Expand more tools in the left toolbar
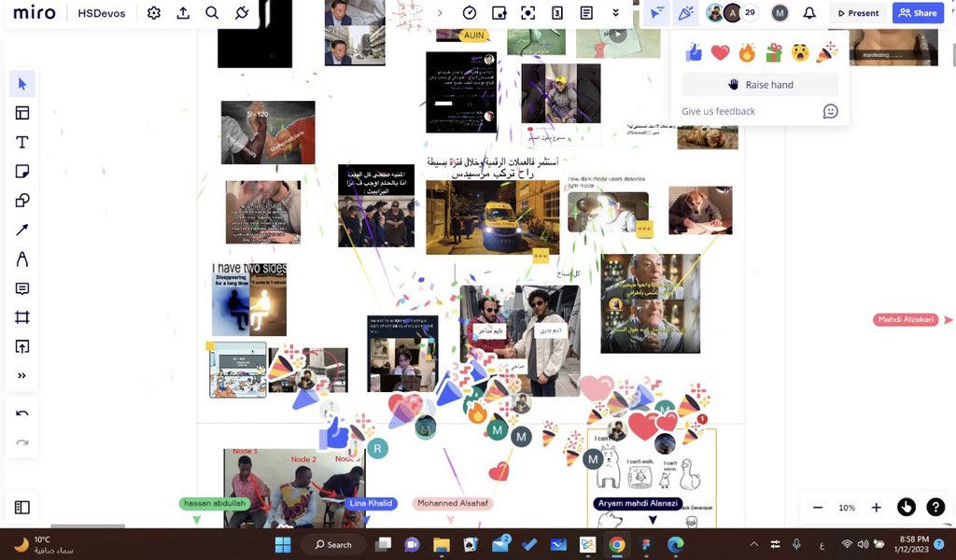 click(x=22, y=376)
